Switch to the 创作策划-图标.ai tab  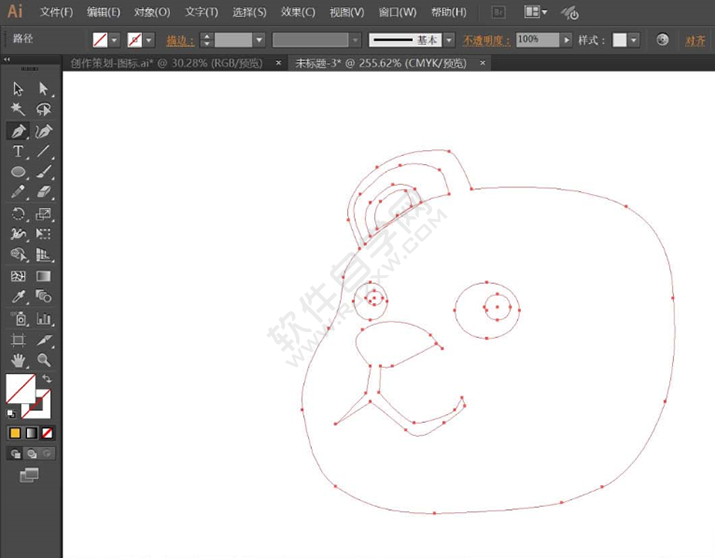(x=167, y=62)
